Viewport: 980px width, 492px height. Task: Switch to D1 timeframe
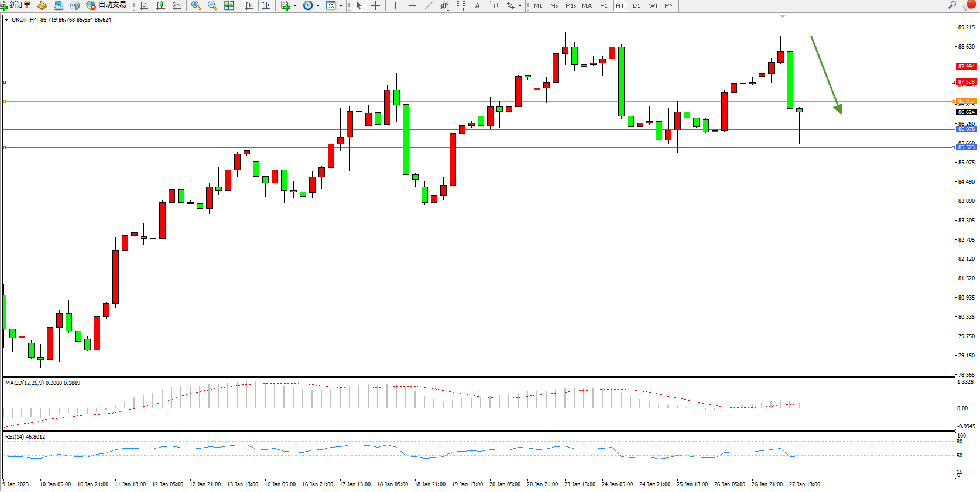tap(636, 5)
